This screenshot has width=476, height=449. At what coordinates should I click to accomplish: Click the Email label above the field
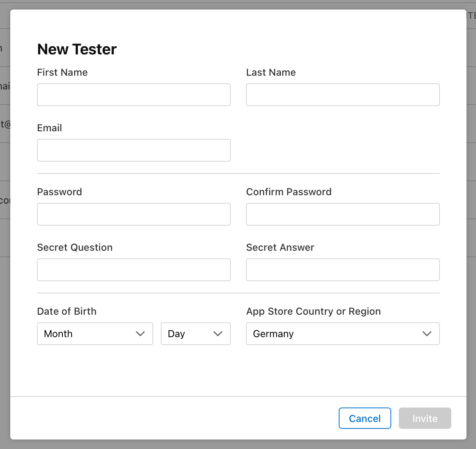[49, 128]
